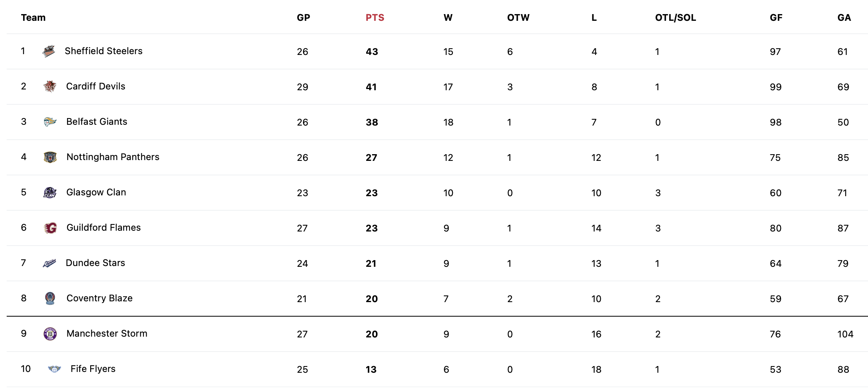Screen dimensions: 868x390
Task: Click the Guildford Flames team logo
Action: (50, 228)
